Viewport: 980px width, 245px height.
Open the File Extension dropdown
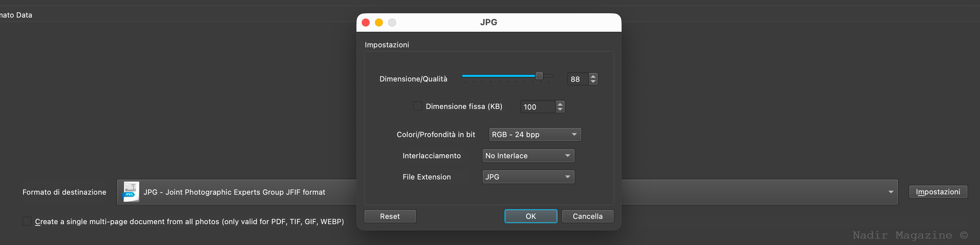528,177
